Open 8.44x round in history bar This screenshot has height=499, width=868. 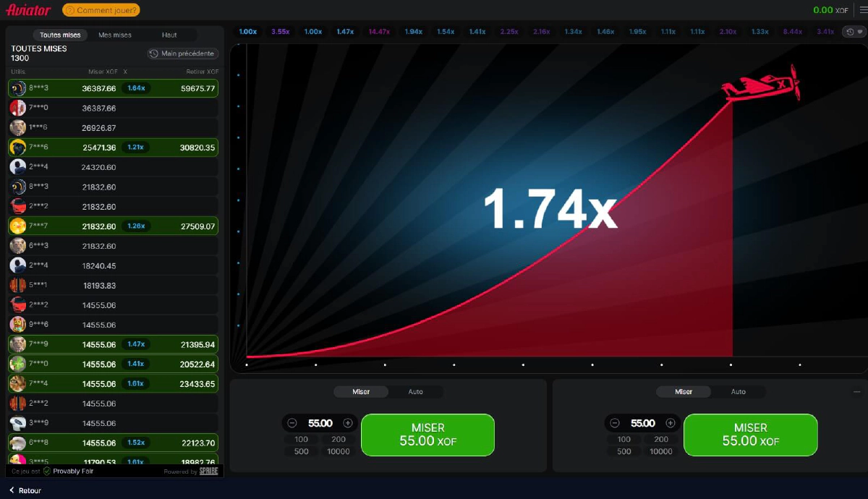(x=793, y=32)
